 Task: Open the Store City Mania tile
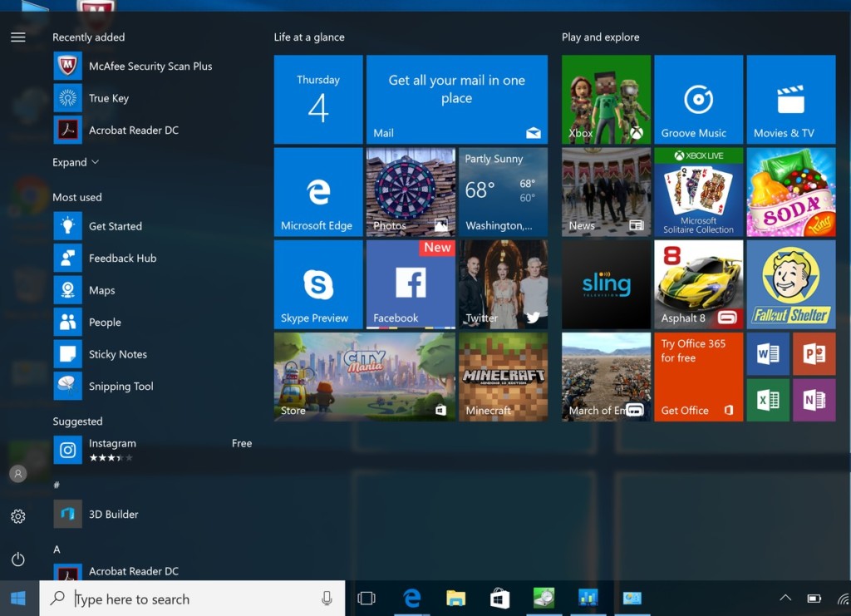pos(364,377)
